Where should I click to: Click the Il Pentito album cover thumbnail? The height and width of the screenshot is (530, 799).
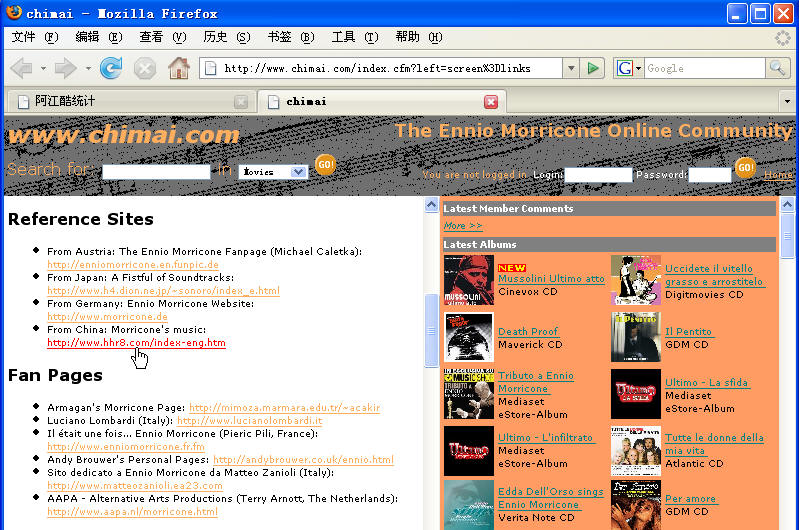[x=636, y=337]
